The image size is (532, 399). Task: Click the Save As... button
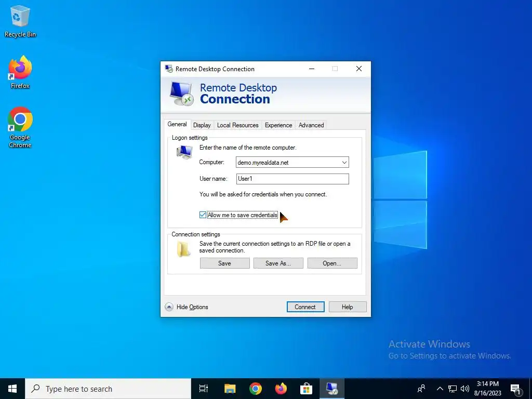(x=278, y=263)
